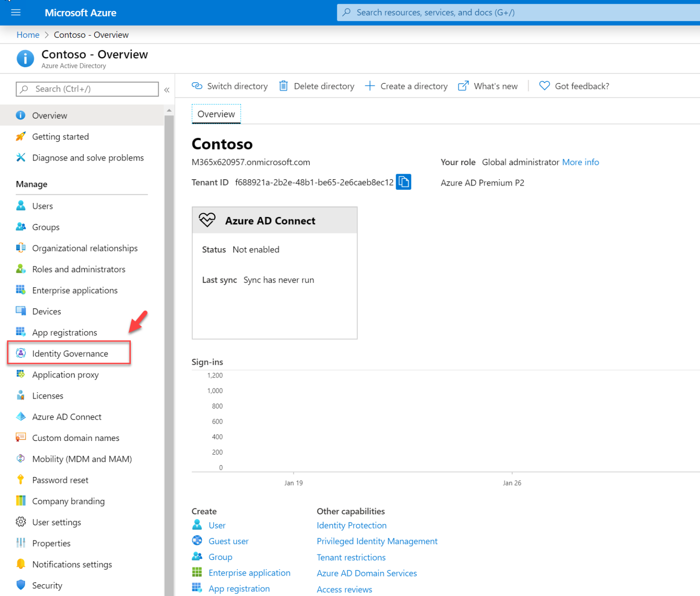Open What's new external link icon
Screen dimensions: 700x596
(x=463, y=86)
